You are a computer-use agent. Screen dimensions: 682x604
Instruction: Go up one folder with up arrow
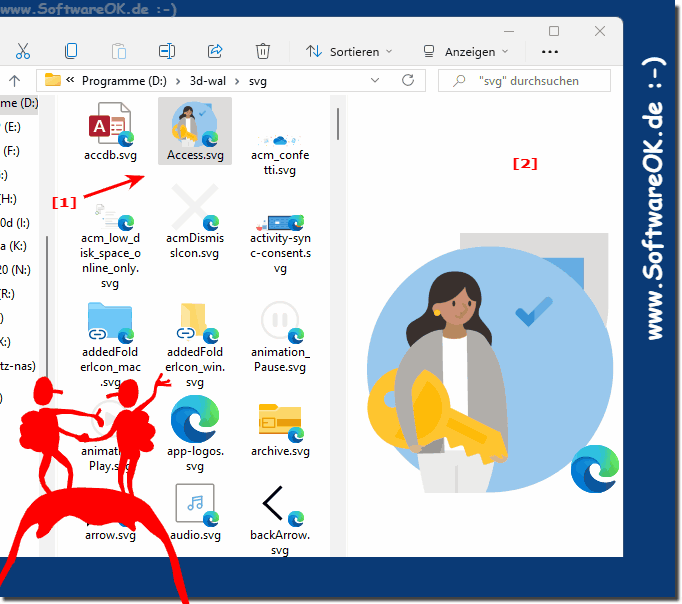click(x=14, y=81)
